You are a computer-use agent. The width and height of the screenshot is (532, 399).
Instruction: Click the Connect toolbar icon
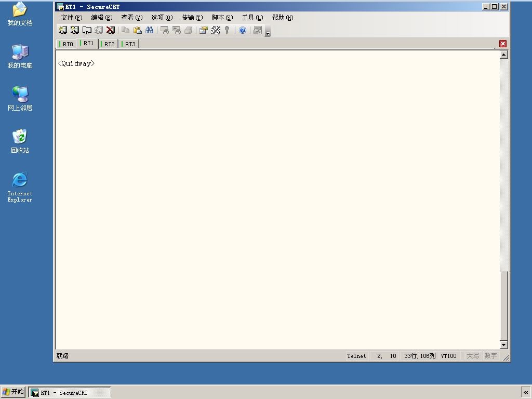(62, 30)
